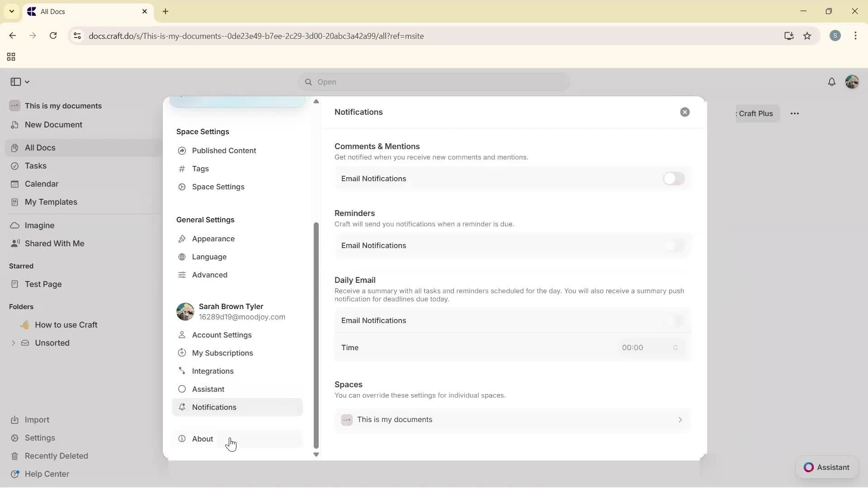
Task: Select Appearance in General Settings
Action: pyautogui.click(x=213, y=239)
